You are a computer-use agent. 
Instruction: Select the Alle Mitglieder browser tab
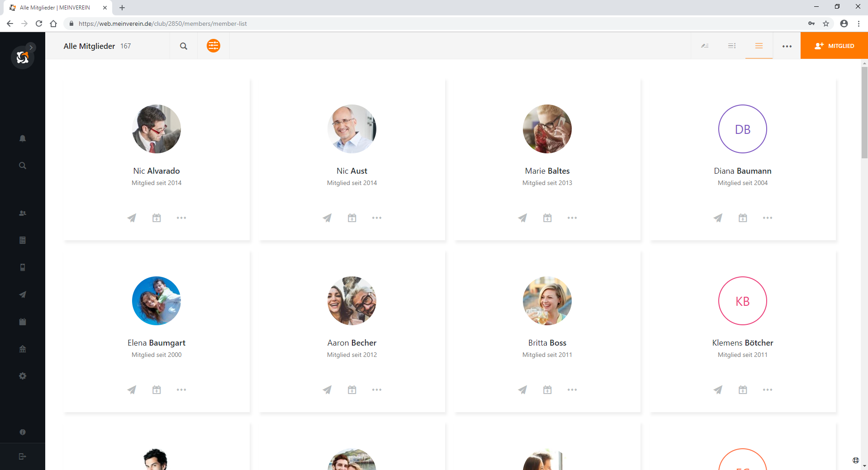[x=59, y=8]
